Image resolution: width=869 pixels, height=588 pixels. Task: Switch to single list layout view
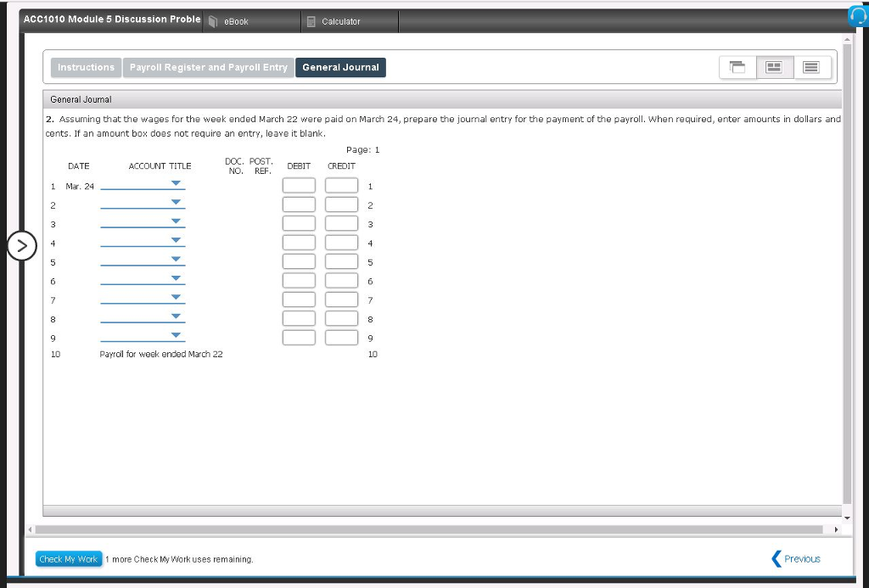click(811, 67)
